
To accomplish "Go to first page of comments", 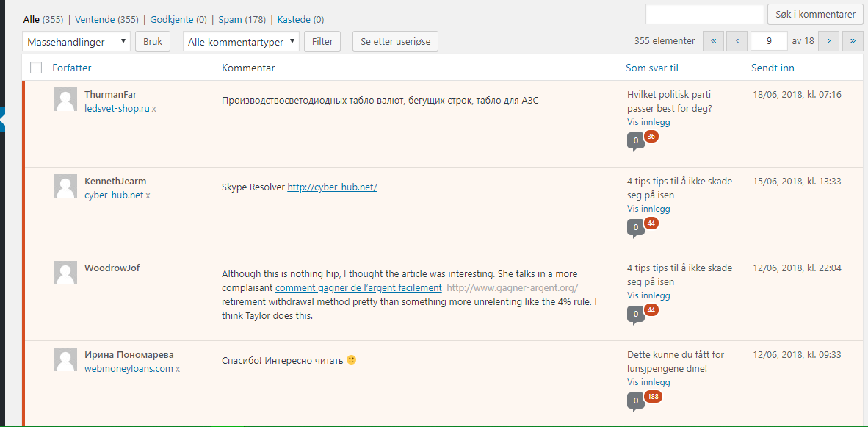I will tap(714, 41).
